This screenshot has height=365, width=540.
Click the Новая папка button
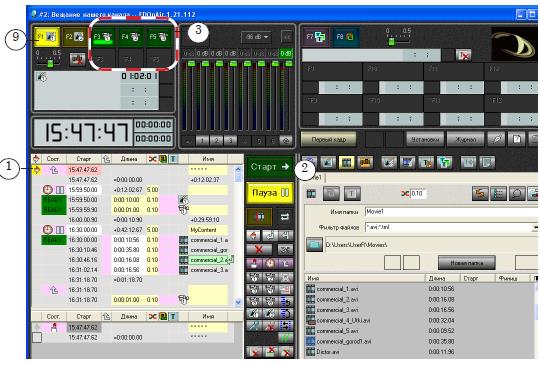(x=467, y=263)
